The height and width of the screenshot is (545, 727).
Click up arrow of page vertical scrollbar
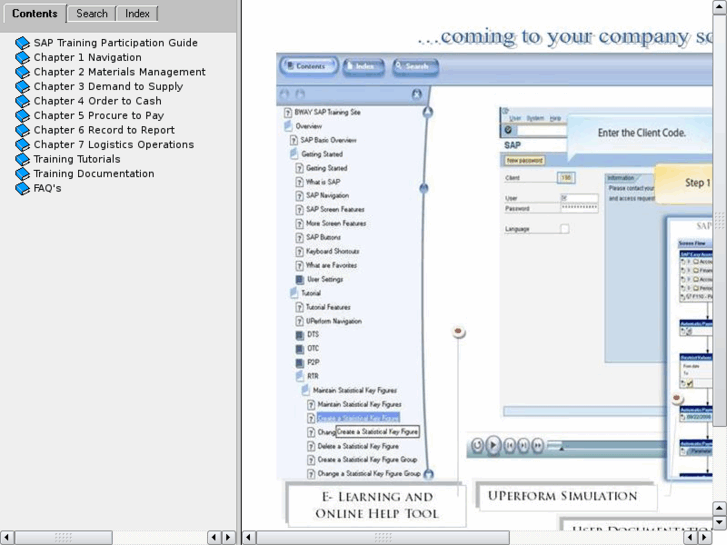[720, 6]
